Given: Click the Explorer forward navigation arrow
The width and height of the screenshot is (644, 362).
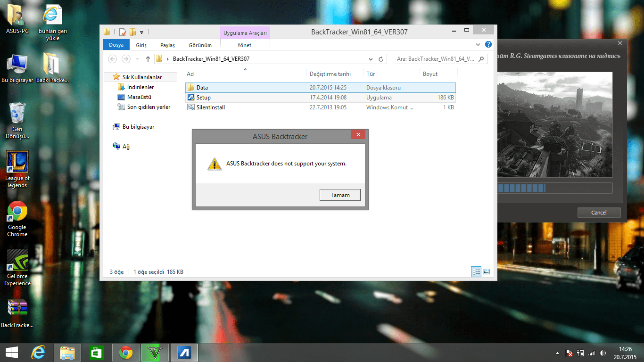Looking at the screenshot, I should click(x=126, y=59).
